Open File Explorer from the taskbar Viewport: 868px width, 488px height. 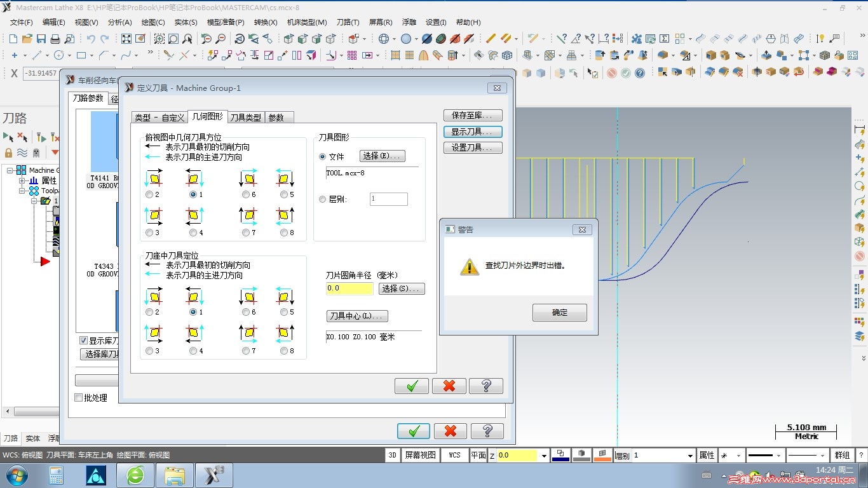175,475
